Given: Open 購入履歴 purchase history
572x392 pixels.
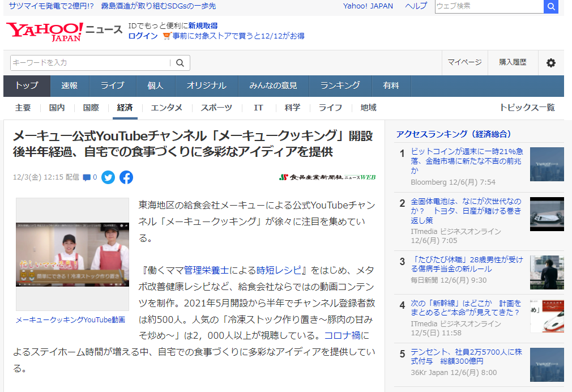Looking at the screenshot, I should point(513,62).
